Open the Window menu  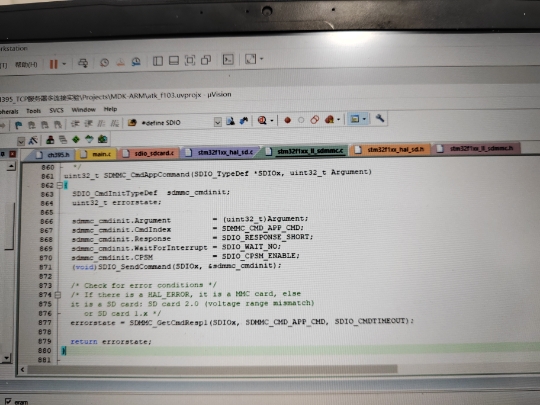click(83, 110)
